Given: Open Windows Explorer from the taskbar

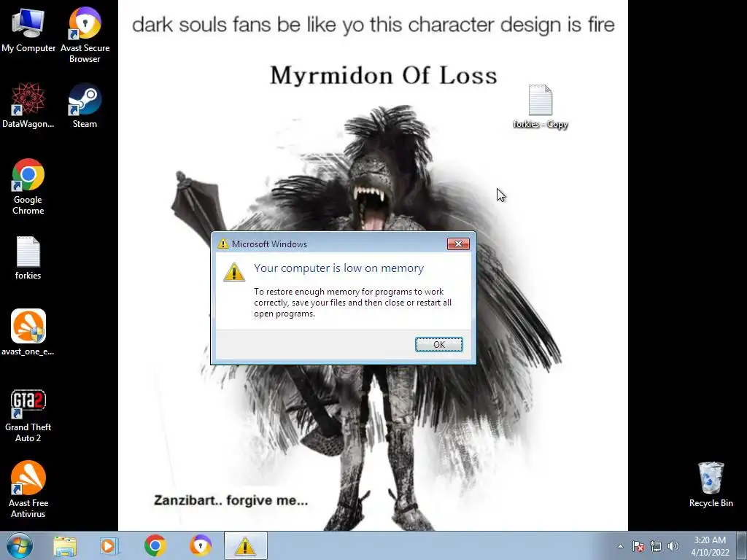Looking at the screenshot, I should pos(65,545).
